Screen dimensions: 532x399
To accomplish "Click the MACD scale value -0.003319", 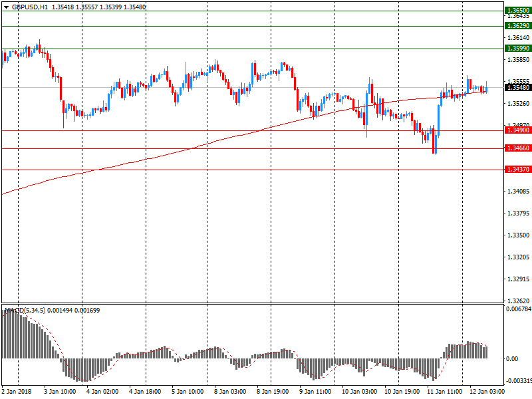I will click(519, 381).
